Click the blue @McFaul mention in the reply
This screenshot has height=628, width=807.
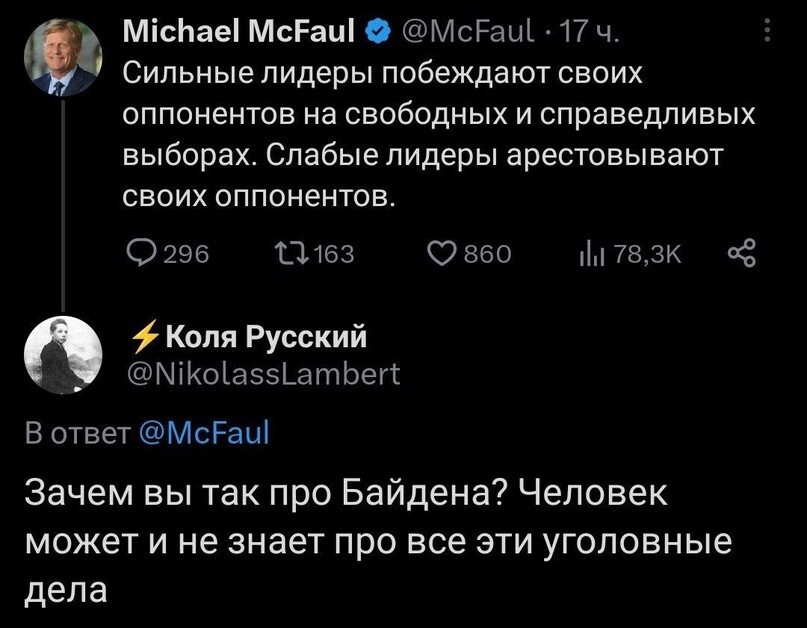pos(204,432)
